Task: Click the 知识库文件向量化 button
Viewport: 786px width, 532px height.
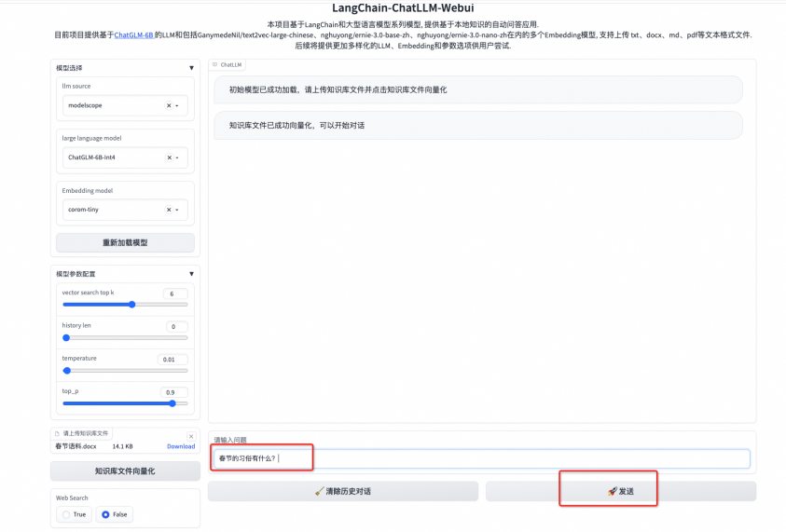Action: (125, 471)
